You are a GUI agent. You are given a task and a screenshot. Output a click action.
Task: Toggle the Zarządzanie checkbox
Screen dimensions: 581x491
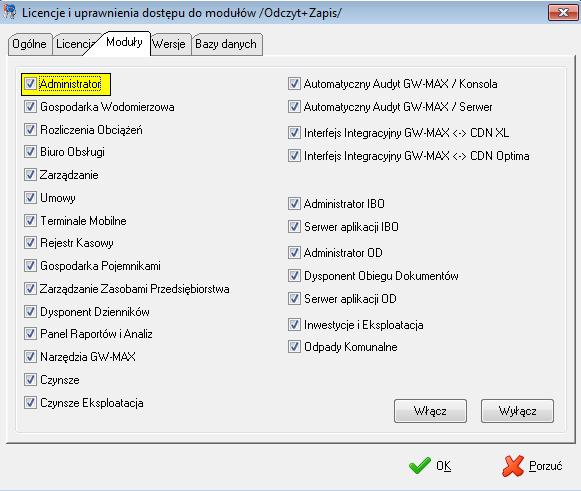tap(30, 175)
